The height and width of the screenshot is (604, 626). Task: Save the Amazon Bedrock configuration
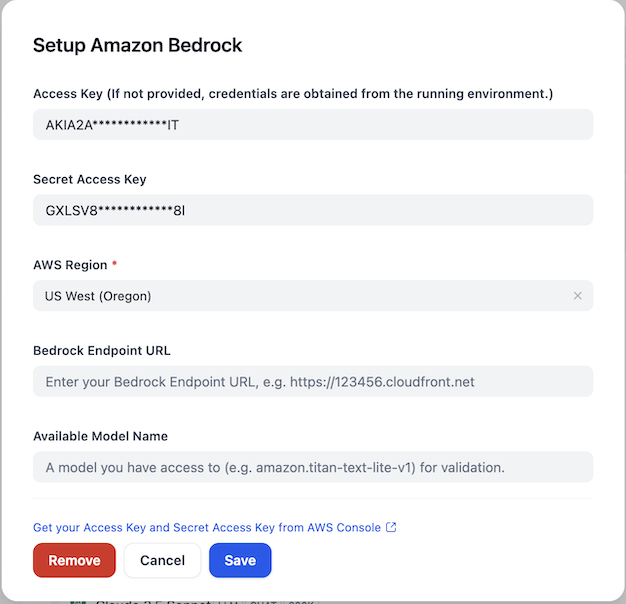click(x=240, y=561)
